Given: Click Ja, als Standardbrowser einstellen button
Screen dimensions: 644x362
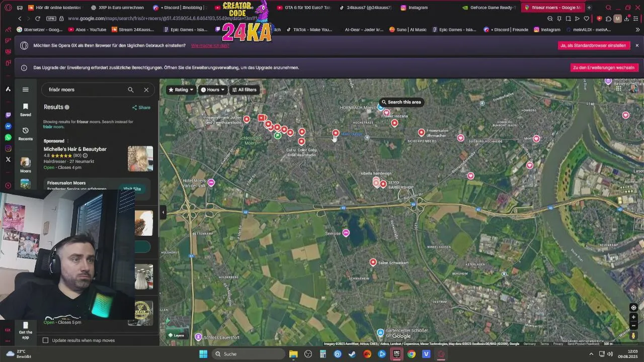Looking at the screenshot, I should click(x=593, y=45).
